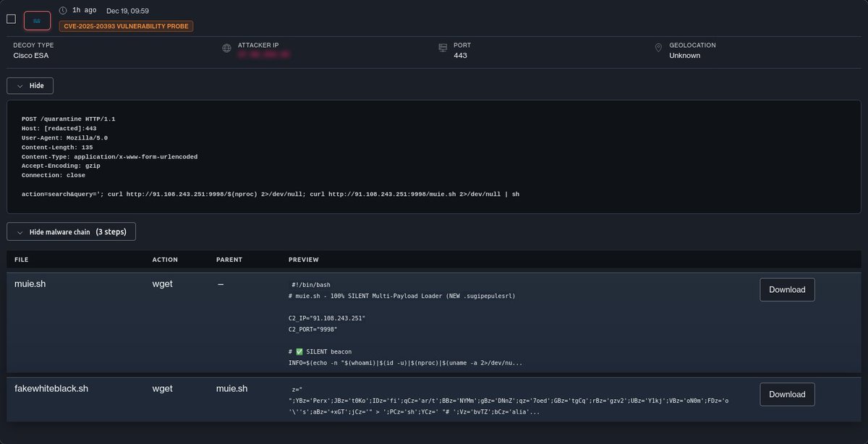This screenshot has width=868, height=444.
Task: Click the PARENT column header
Action: pyautogui.click(x=229, y=260)
